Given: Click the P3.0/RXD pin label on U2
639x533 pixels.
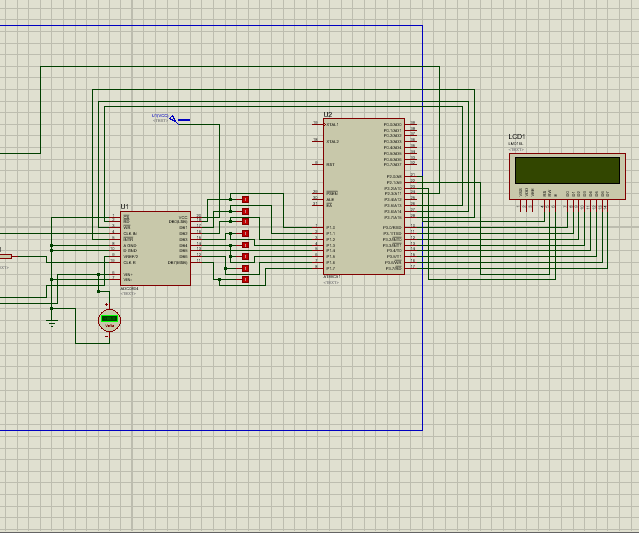Looking at the screenshot, I should (392, 228).
